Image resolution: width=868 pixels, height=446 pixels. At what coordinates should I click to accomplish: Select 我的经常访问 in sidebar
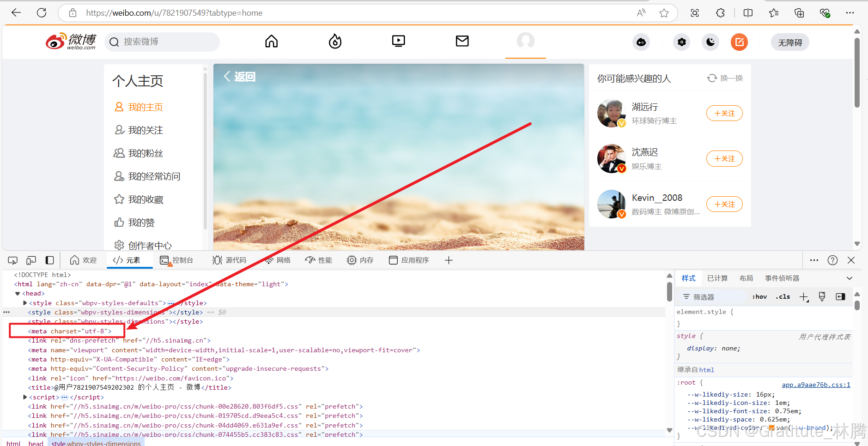click(147, 176)
